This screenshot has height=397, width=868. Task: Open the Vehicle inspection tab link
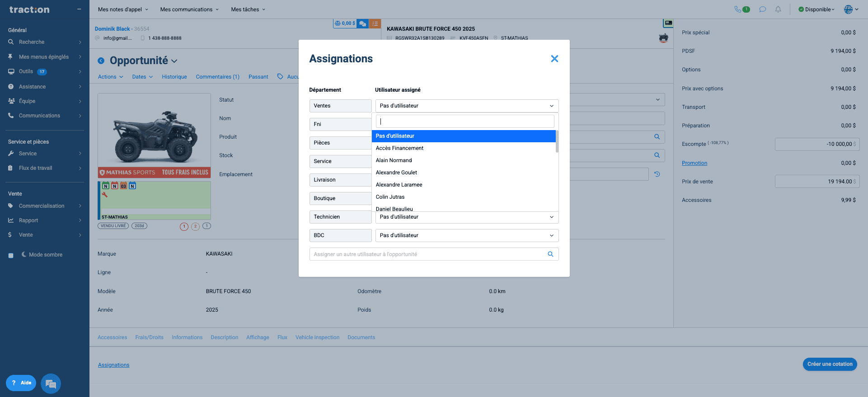317,337
